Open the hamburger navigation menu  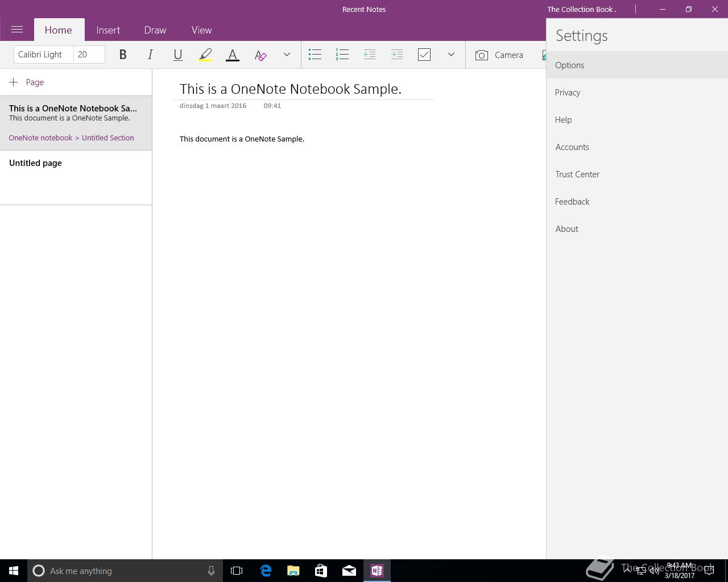17,30
